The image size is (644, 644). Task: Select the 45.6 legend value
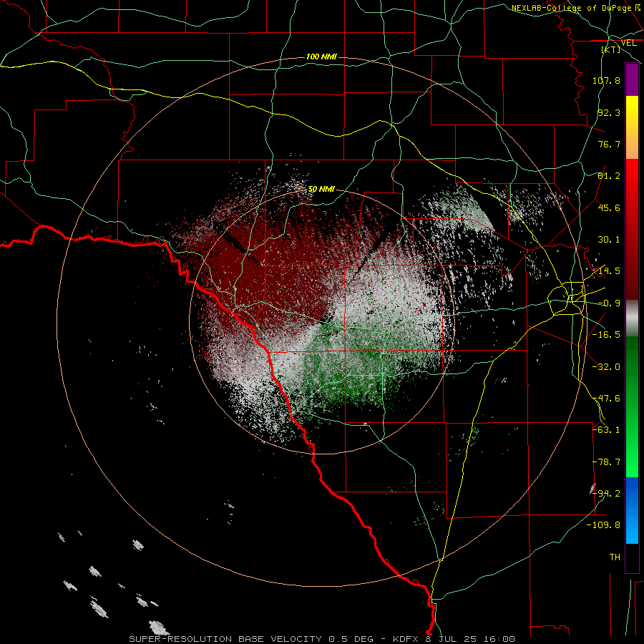click(x=609, y=208)
